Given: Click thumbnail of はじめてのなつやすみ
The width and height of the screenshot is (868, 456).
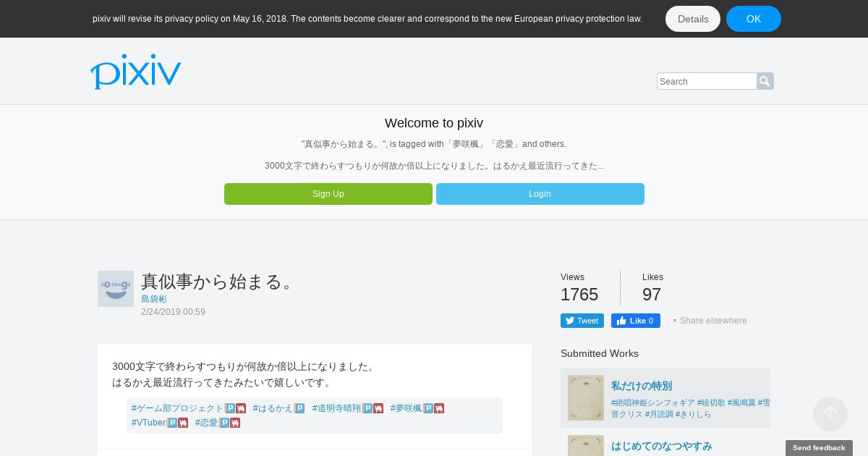Looking at the screenshot, I should coord(586,445).
